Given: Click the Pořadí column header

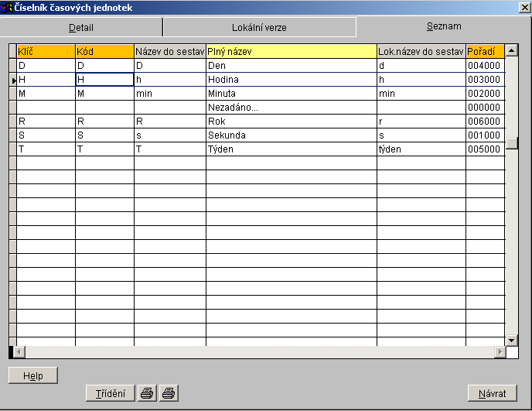Looking at the screenshot, I should [x=485, y=51].
